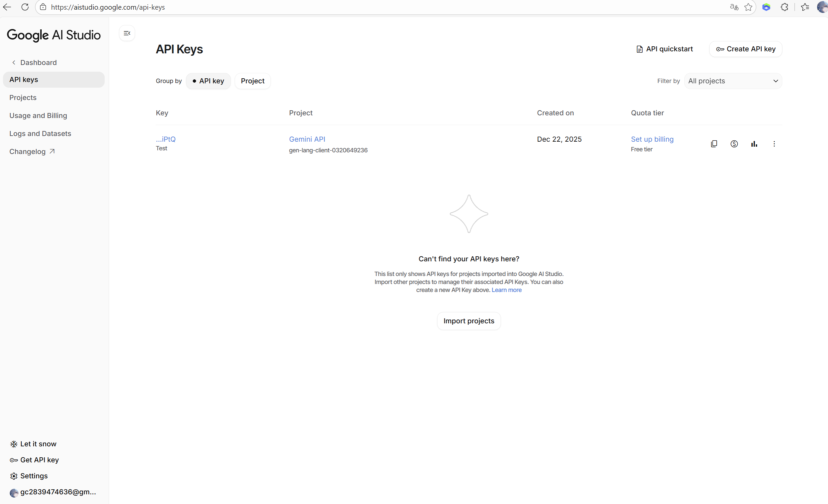Collapse the sidebar with the toggle icon

click(x=127, y=33)
